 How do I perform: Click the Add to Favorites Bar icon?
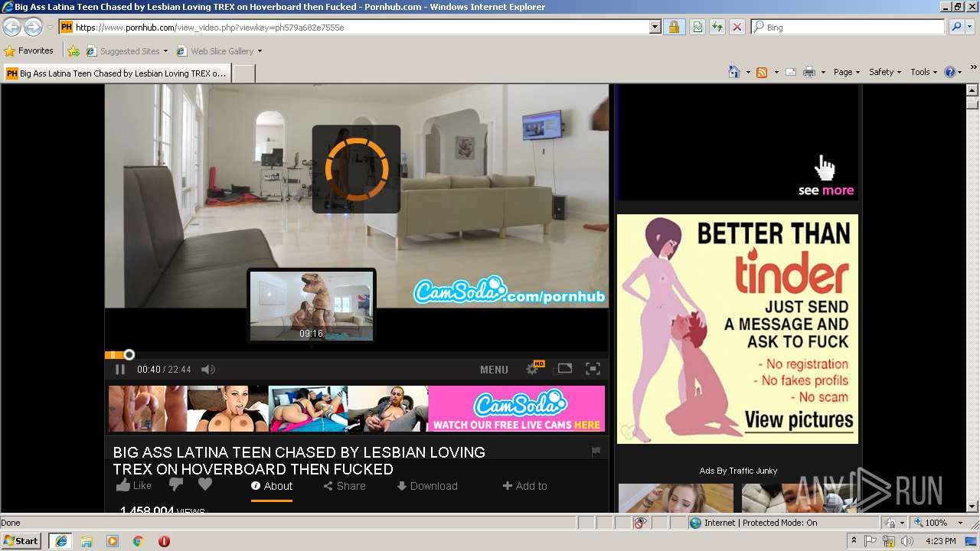73,51
